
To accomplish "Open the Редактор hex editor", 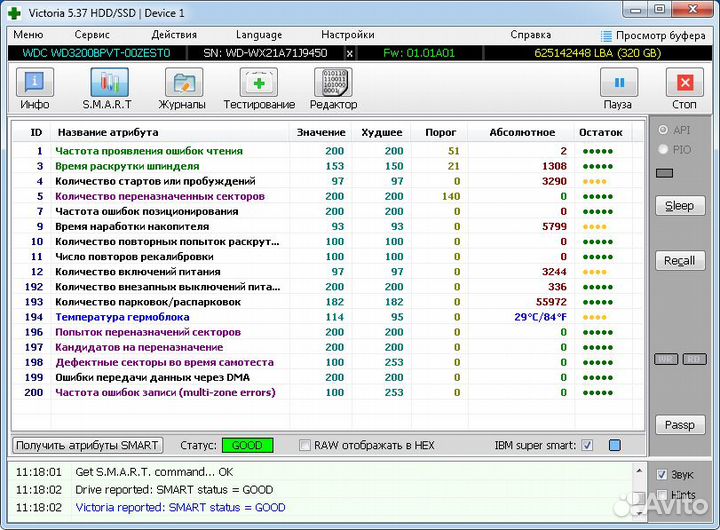I will pos(333,89).
